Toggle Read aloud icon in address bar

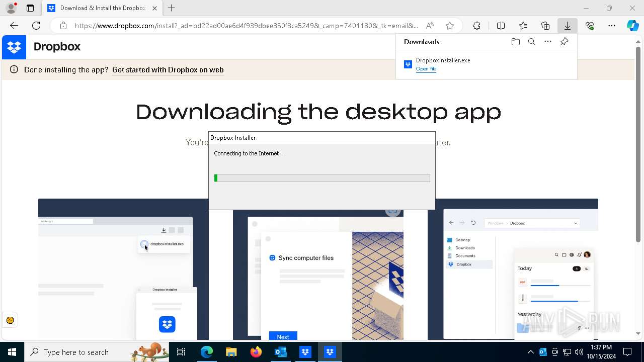click(430, 26)
